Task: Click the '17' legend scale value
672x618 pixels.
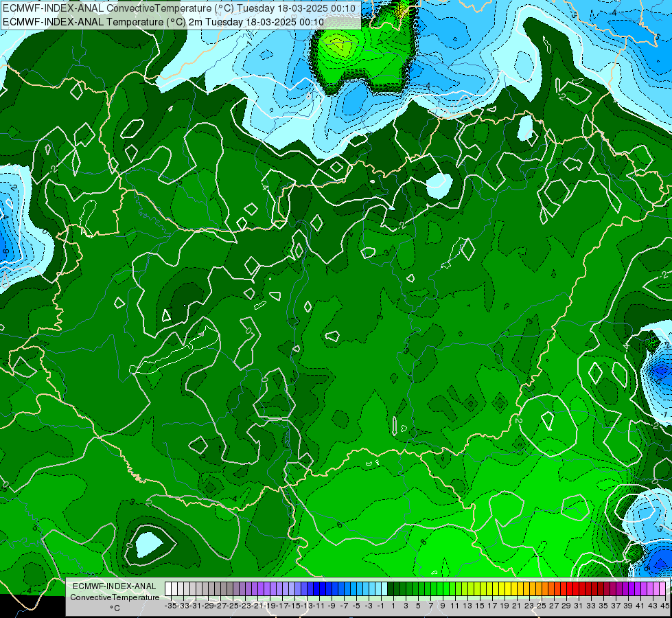Action: (492, 606)
